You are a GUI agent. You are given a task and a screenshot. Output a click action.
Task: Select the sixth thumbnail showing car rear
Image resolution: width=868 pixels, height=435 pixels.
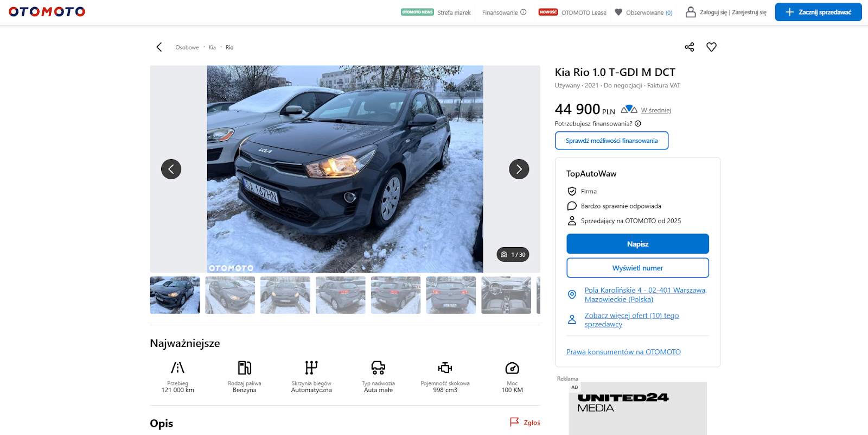tap(451, 295)
